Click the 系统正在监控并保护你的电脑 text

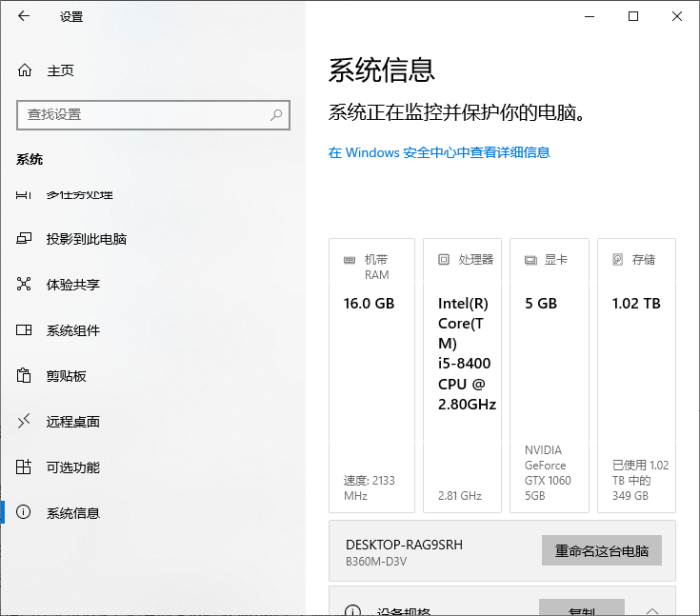[457, 112]
